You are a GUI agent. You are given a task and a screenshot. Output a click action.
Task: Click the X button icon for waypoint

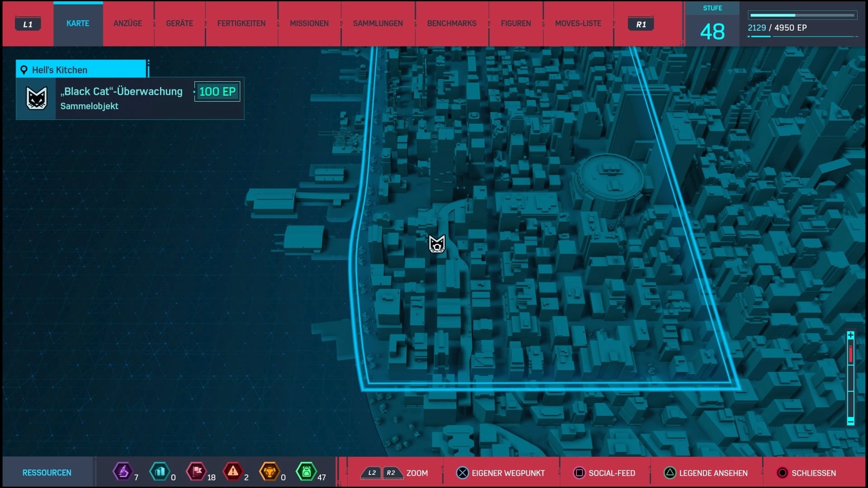462,473
